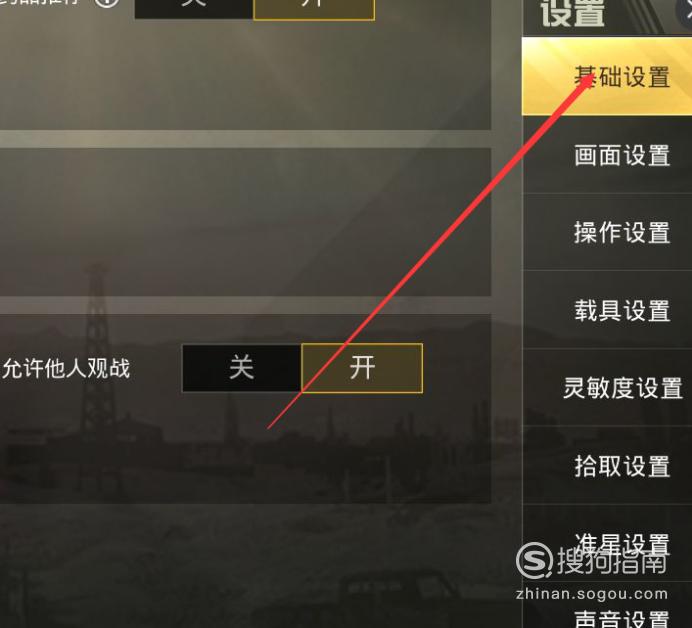692x628 pixels.
Task: Click the 设置 header title
Action: (572, 13)
